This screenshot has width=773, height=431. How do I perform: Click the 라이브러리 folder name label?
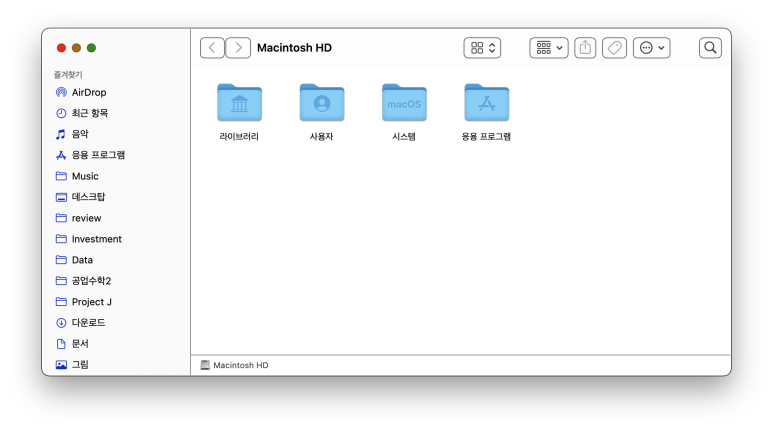point(239,137)
